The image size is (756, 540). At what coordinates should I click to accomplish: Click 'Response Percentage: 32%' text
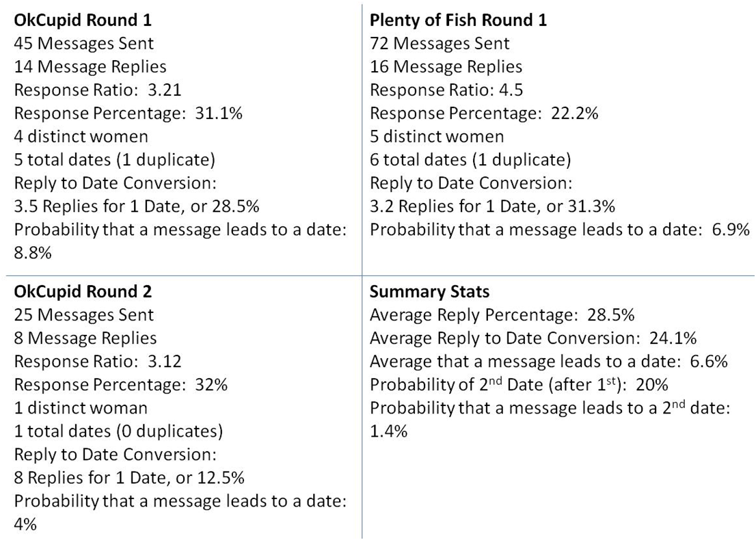[120, 385]
